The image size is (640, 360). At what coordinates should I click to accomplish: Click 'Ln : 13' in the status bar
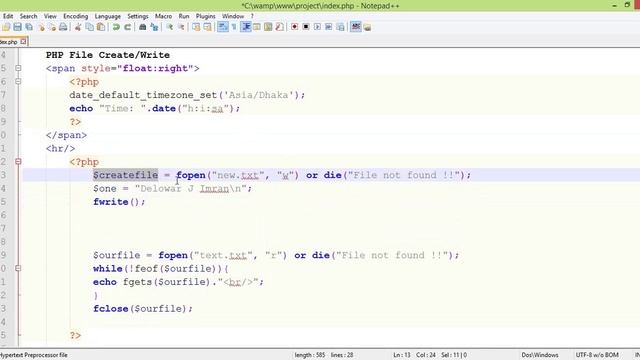click(x=402, y=355)
